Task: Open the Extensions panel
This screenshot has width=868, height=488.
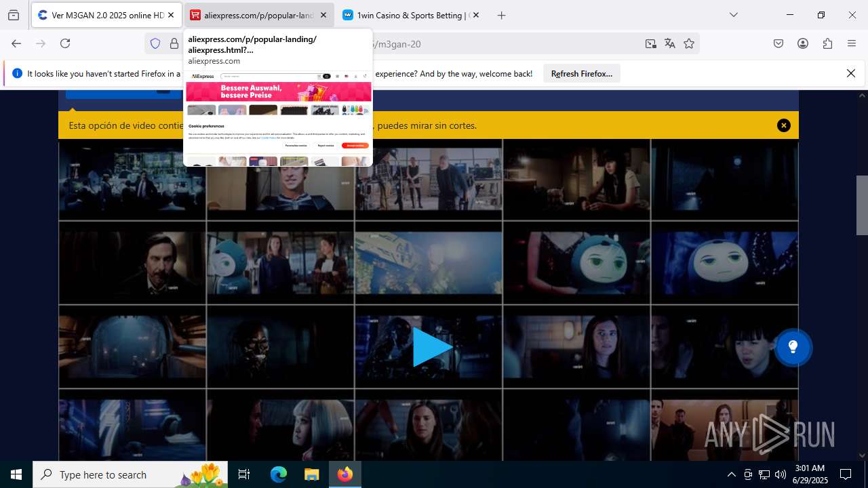Action: [x=827, y=43]
